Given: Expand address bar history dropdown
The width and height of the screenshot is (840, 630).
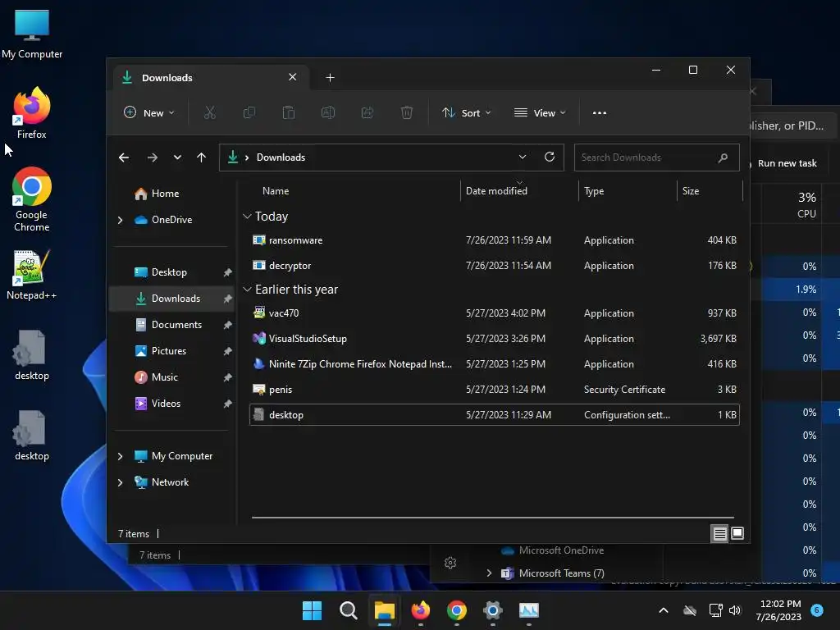Looking at the screenshot, I should 523,157.
